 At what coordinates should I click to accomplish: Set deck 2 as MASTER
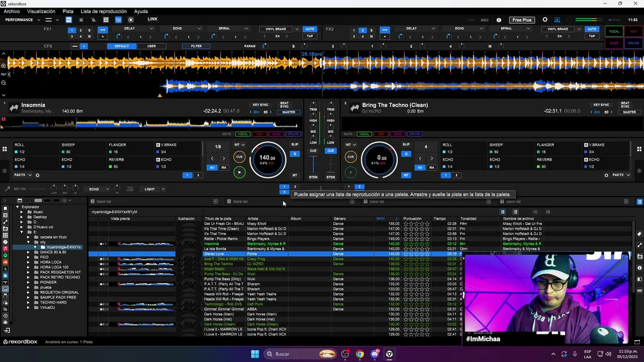629,112
